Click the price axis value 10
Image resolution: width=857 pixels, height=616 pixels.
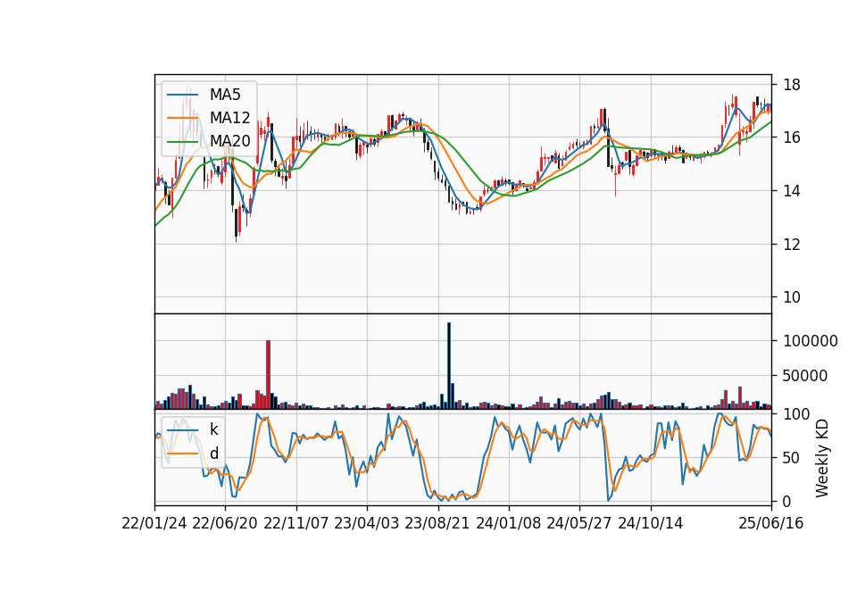coord(792,297)
